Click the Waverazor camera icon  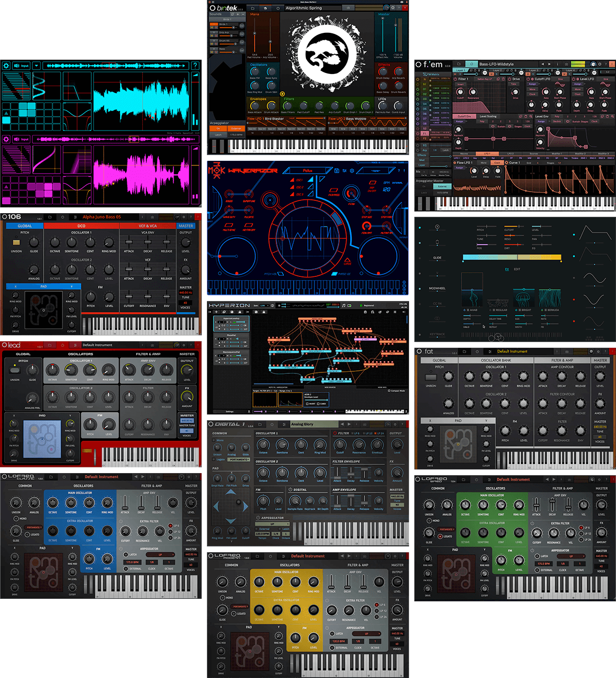pos(337,171)
